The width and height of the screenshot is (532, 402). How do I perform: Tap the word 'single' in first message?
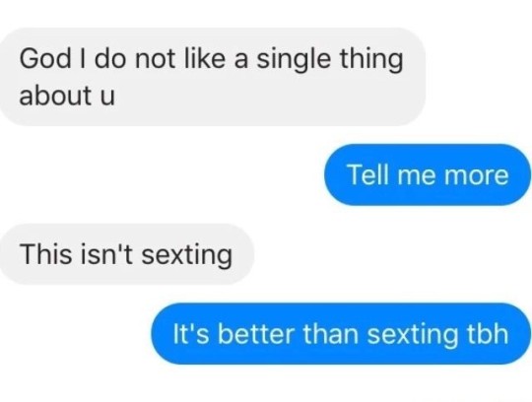(x=294, y=59)
